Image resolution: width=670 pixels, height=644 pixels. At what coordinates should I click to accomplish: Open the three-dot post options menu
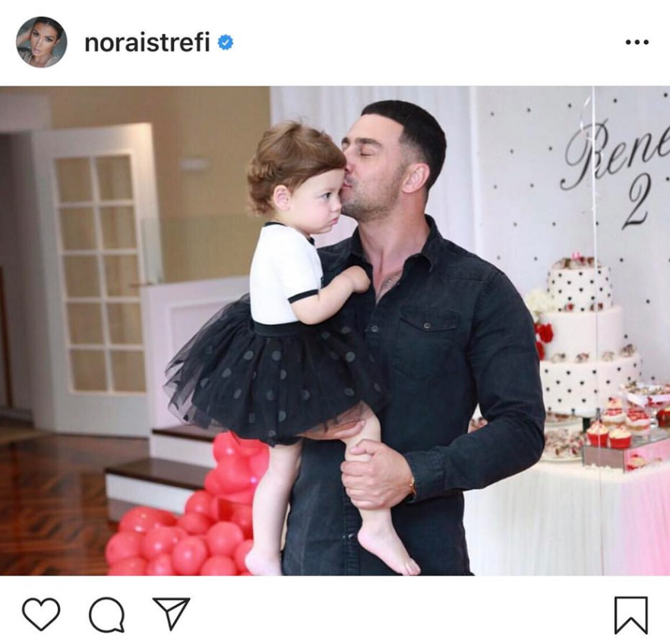pos(637,43)
